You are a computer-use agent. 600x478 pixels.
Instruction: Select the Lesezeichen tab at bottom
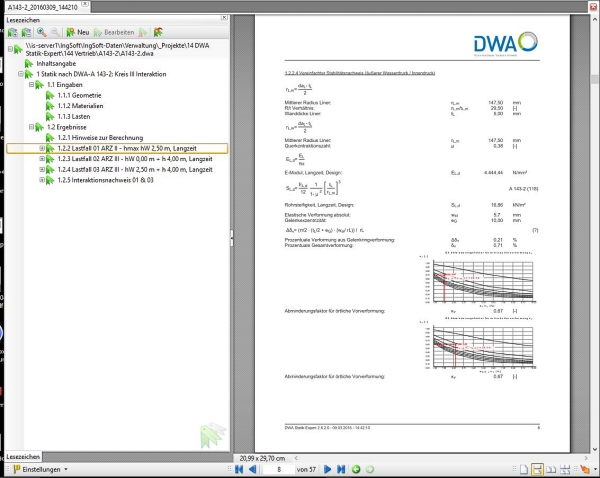click(x=24, y=455)
